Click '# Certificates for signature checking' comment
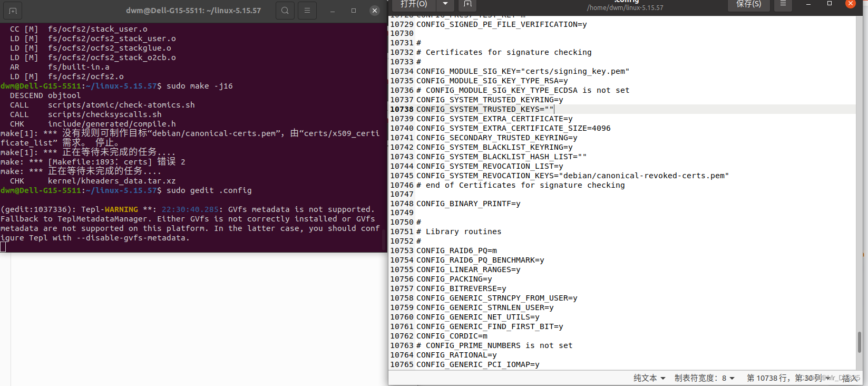Image resolution: width=868 pixels, height=386 pixels. click(504, 52)
